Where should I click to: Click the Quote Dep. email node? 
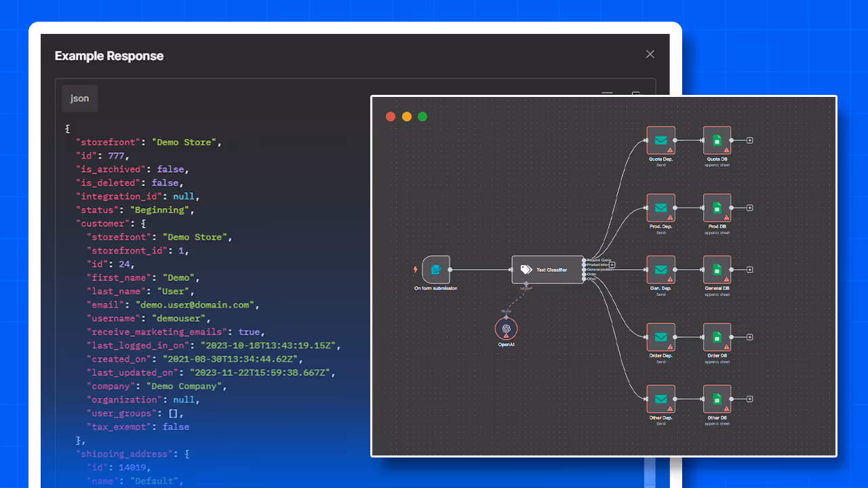660,140
